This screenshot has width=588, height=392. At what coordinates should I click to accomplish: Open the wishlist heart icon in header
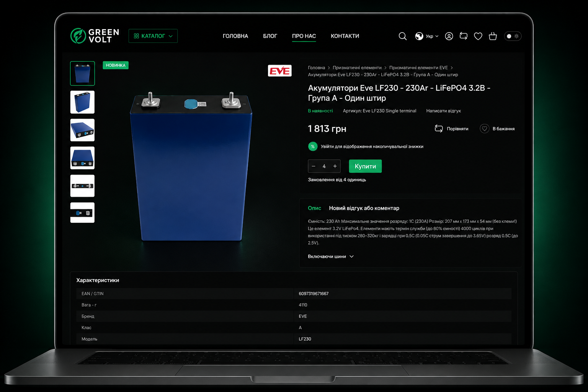478,36
